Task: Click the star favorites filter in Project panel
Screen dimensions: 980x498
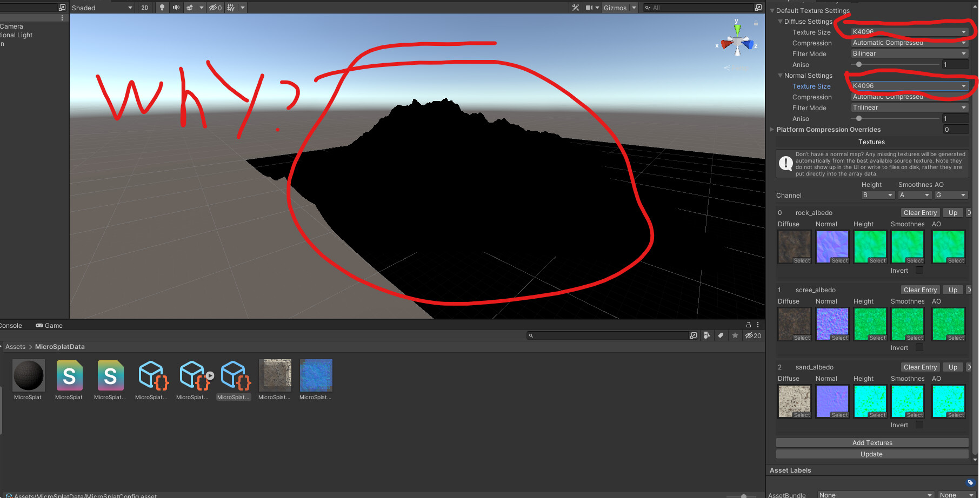Action: coord(735,335)
